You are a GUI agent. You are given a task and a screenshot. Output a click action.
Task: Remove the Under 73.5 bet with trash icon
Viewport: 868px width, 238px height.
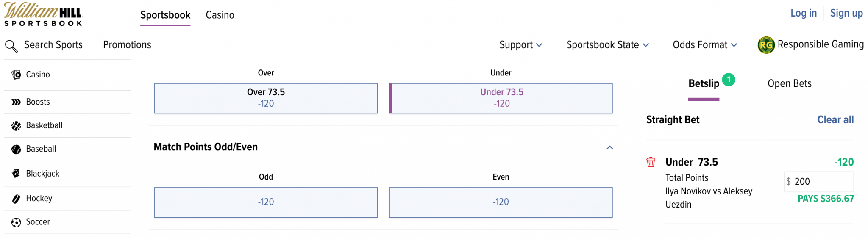pyautogui.click(x=651, y=162)
